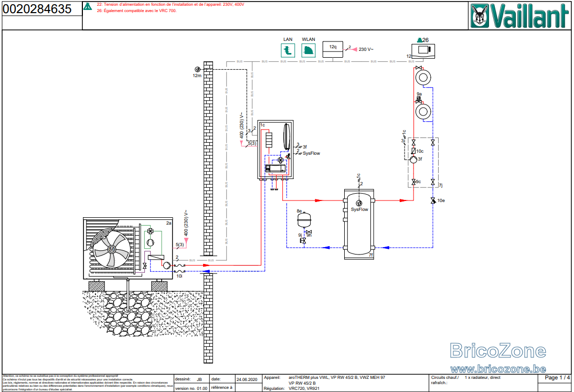Select the Vaillant logo
This screenshot has width=574, height=392.
[520, 16]
